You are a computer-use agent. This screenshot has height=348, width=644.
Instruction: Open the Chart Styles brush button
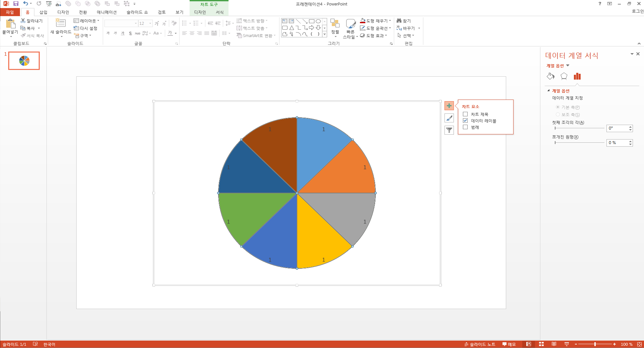click(x=449, y=118)
